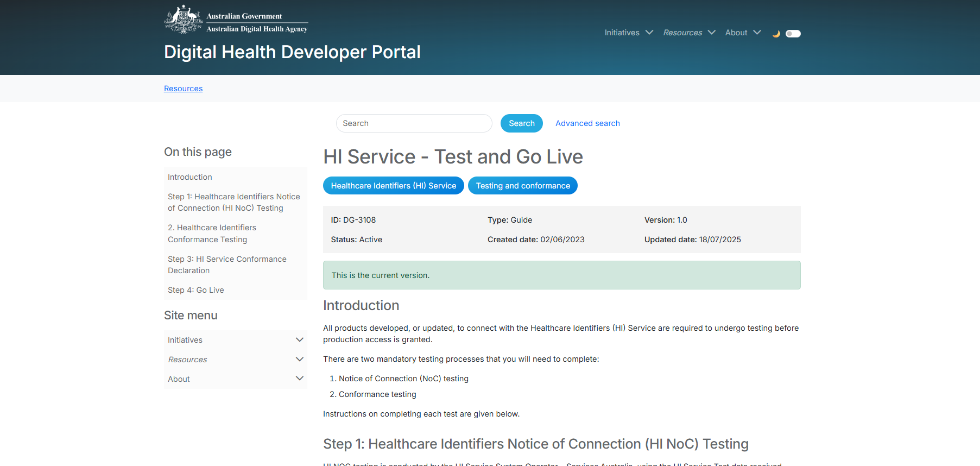Click the 'Type: Guide' text
The height and width of the screenshot is (466, 980).
[x=510, y=220]
